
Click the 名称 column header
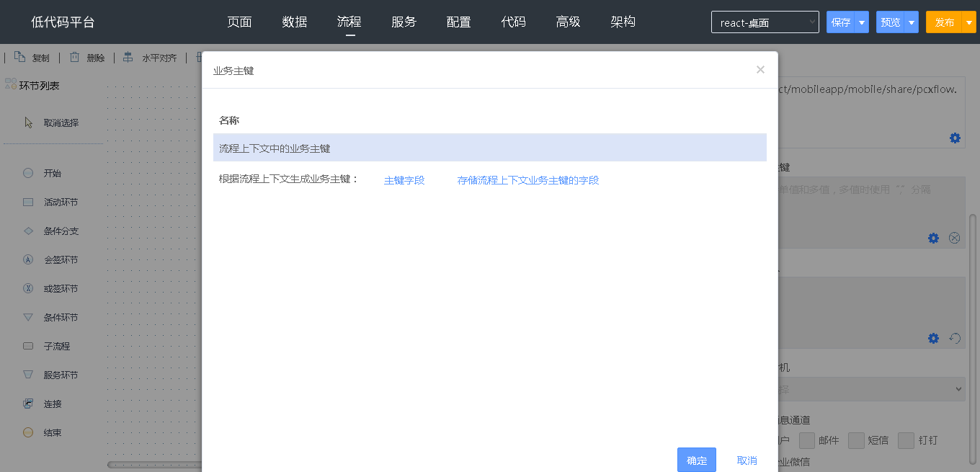click(229, 120)
